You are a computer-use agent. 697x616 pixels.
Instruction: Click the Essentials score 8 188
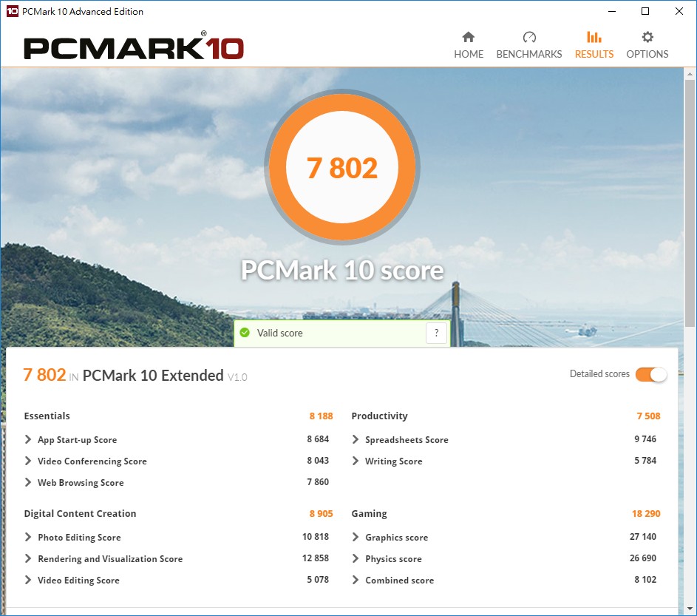point(321,416)
